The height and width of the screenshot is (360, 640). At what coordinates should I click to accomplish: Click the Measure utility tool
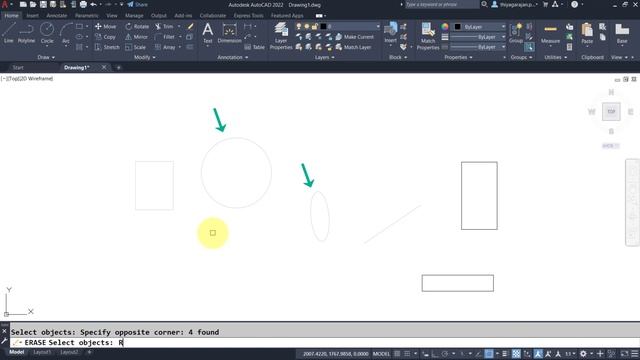550,33
